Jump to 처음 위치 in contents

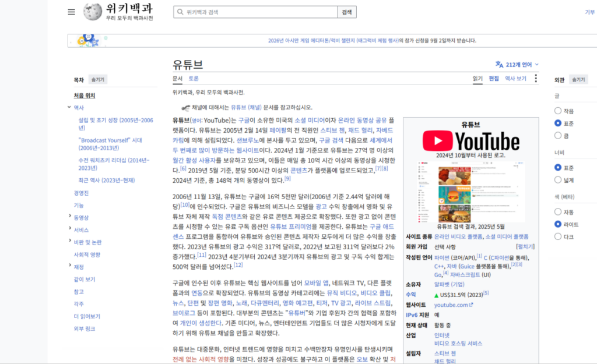[84, 96]
